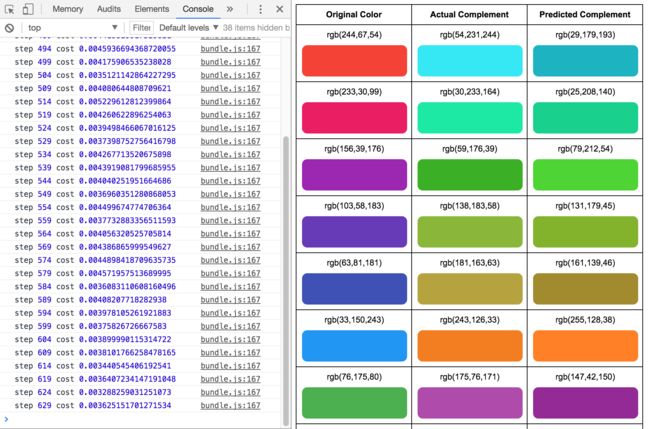Click the step 564 cost log entry
Screen dimensions: 650x429
coord(92,234)
